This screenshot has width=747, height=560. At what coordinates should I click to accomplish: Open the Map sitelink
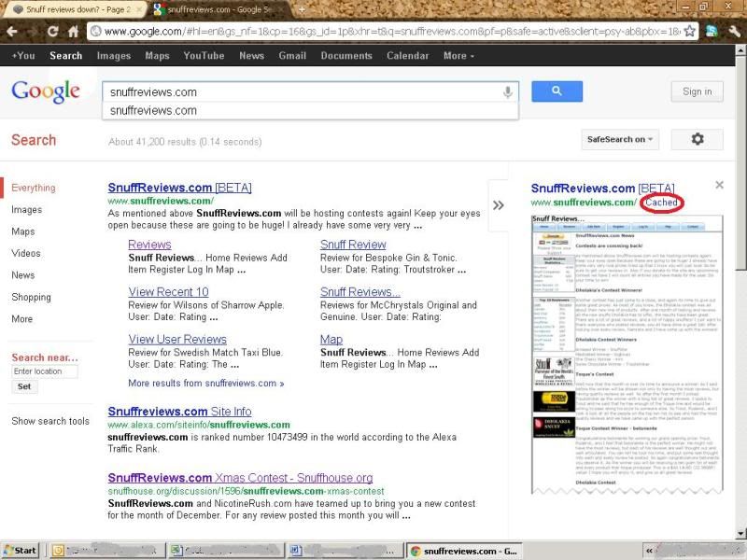pyautogui.click(x=331, y=339)
